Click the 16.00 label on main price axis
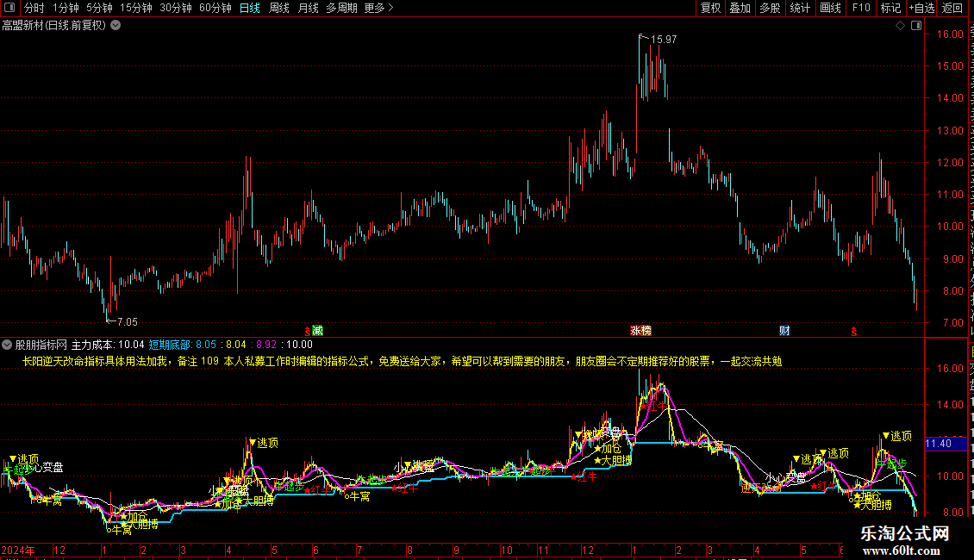Image resolution: width=974 pixels, height=560 pixels. coord(951,34)
